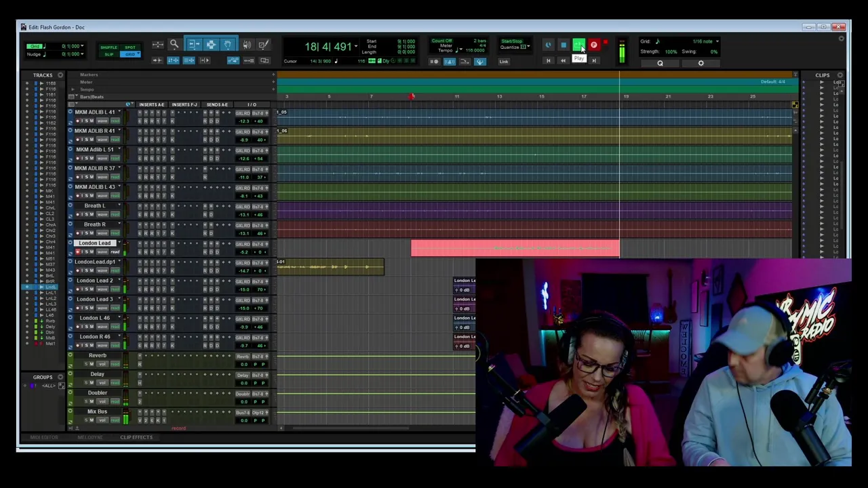This screenshot has height=488, width=868.
Task: Click the INSERTS A-E column header
Action: [152, 105]
